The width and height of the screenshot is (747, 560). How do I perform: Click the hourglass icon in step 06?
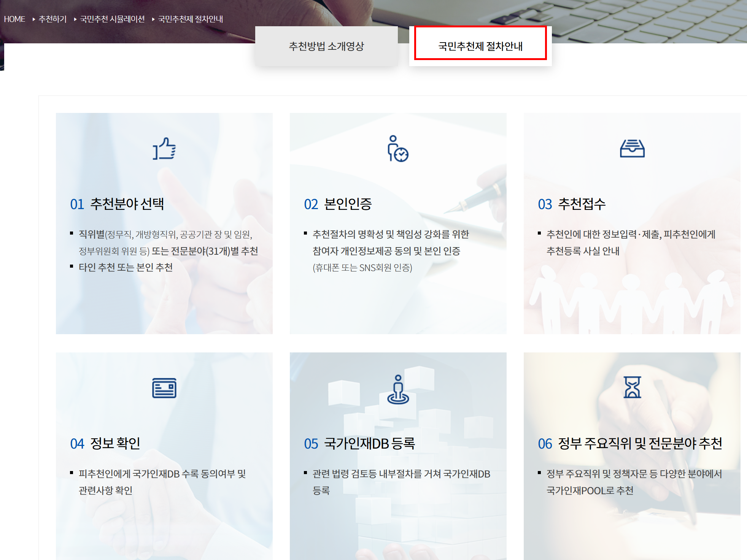(x=632, y=387)
